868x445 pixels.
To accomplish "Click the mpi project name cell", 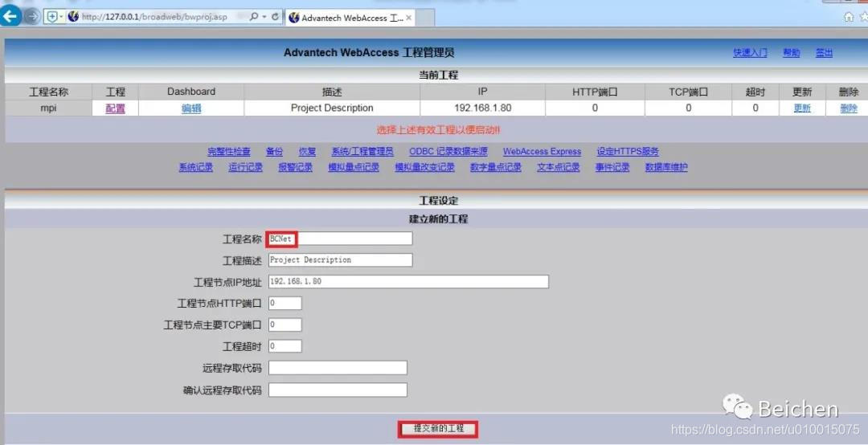I will pyautogui.click(x=49, y=108).
